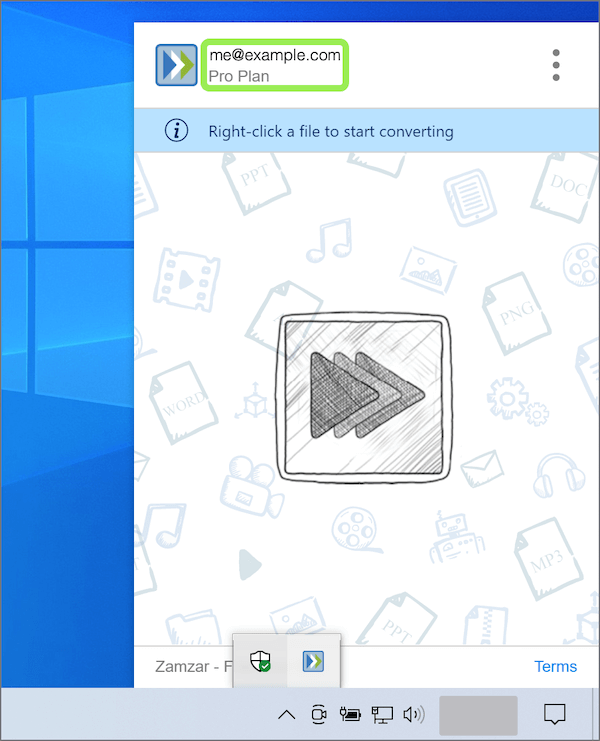Image resolution: width=600 pixels, height=741 pixels.
Task: Click the Zamzar icon in the tray popup
Action: (x=313, y=661)
